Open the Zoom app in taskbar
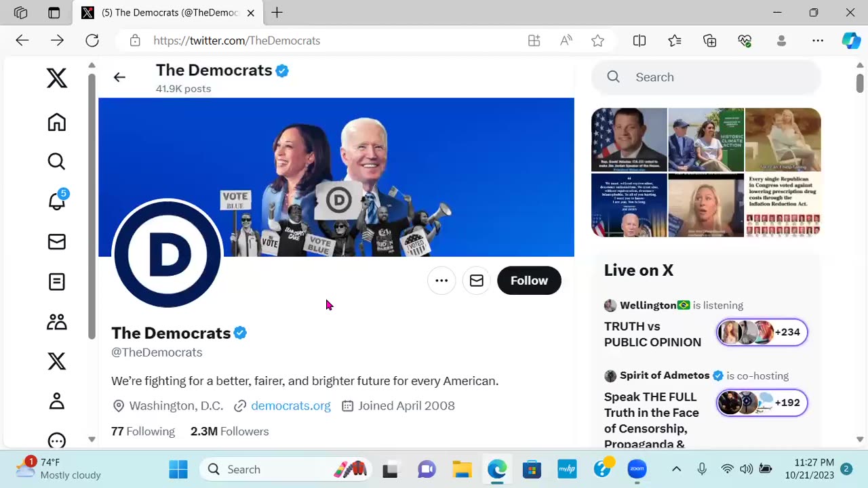Screen dimensions: 868x488 (637, 469)
